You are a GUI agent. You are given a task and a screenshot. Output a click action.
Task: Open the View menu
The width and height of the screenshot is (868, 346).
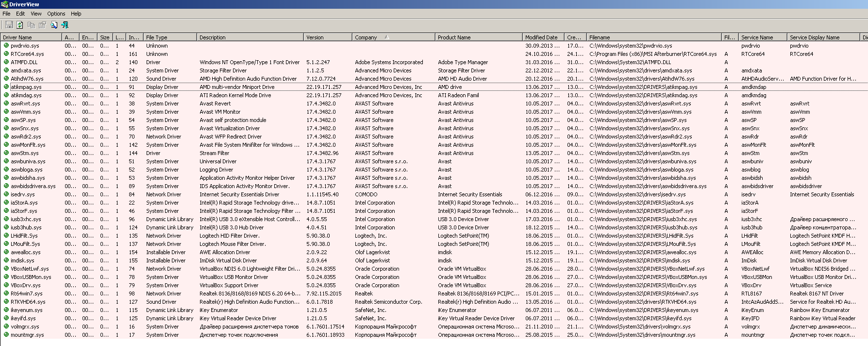36,14
